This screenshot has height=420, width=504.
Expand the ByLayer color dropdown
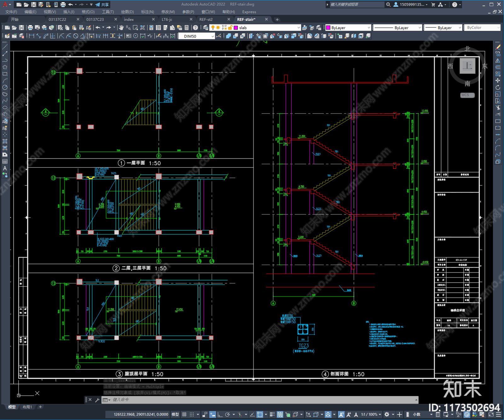[x=369, y=28]
